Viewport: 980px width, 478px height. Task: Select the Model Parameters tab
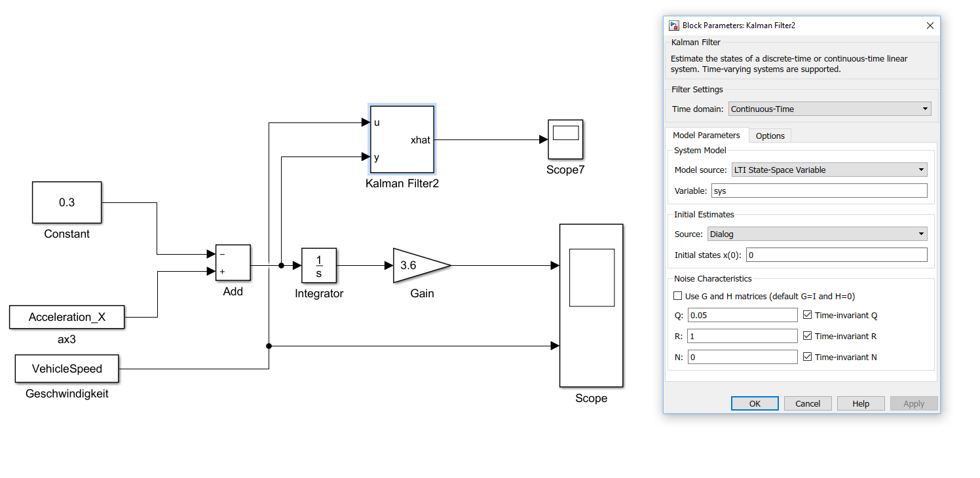coord(706,136)
